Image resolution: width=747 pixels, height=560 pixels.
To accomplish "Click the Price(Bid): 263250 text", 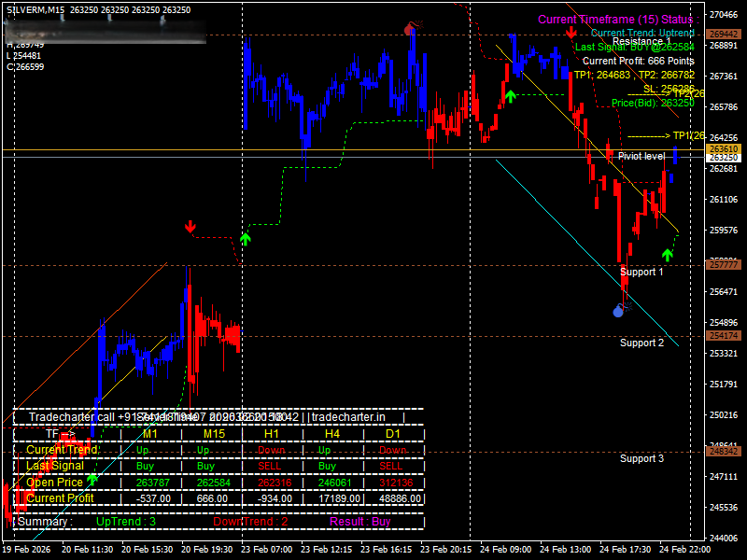I will 653,103.
